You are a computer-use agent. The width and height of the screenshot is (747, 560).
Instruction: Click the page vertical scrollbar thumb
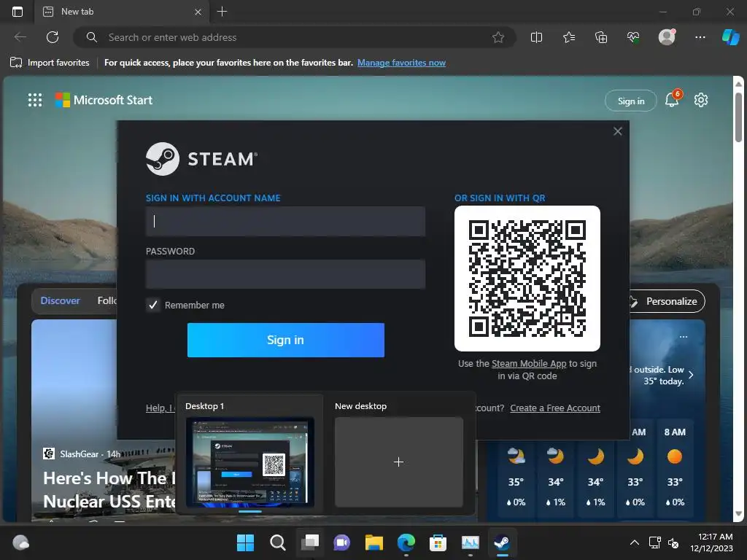click(x=738, y=117)
